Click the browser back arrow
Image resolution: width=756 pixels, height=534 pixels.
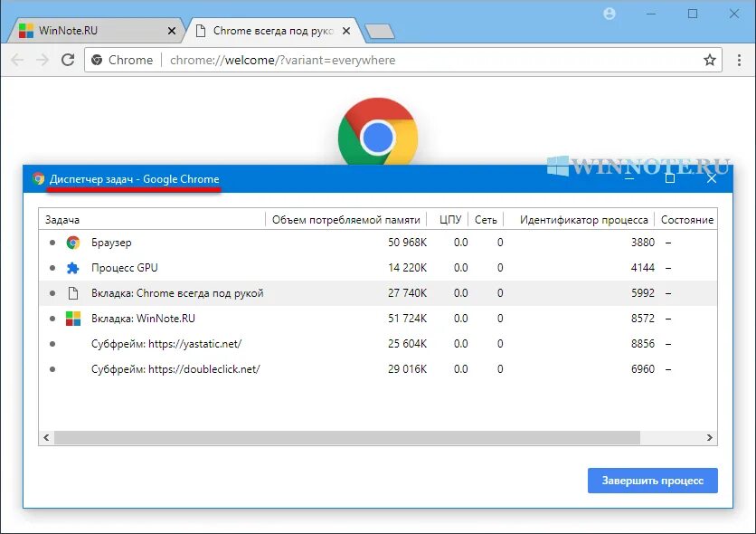pos(17,60)
